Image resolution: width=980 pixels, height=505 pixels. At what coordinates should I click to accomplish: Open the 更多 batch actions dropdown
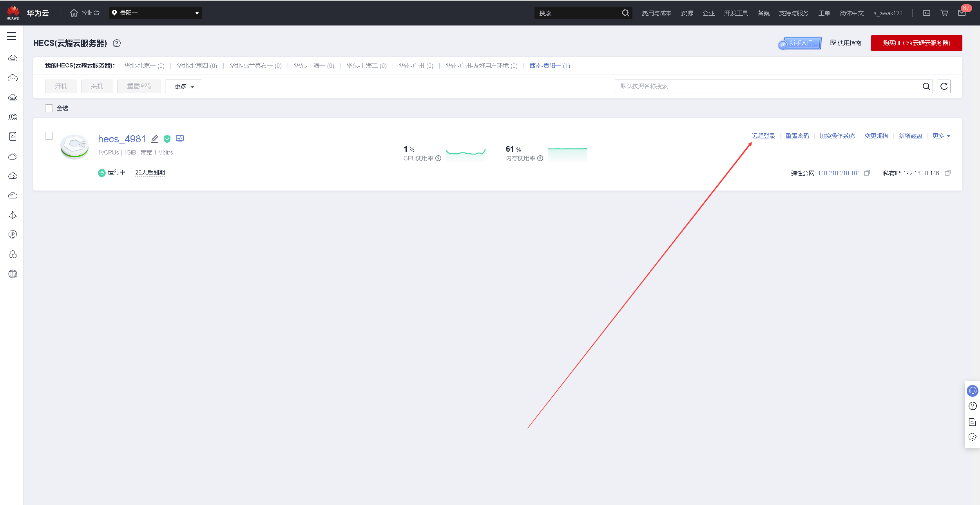point(183,86)
